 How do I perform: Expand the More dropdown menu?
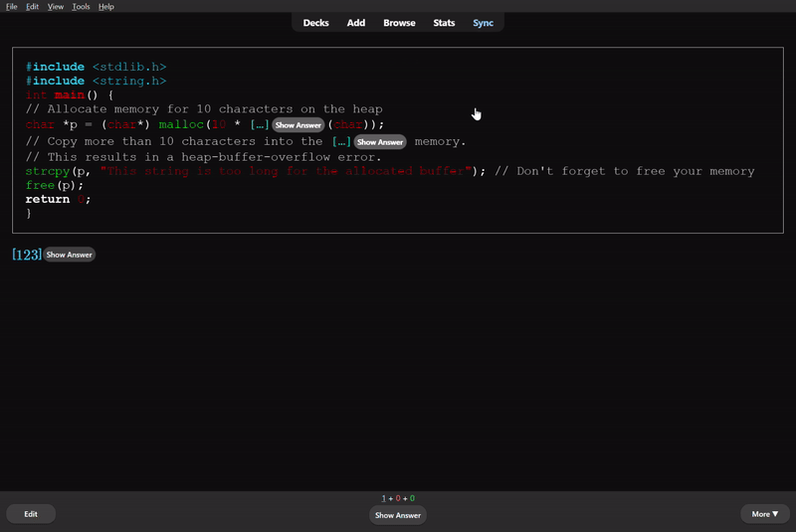click(764, 514)
